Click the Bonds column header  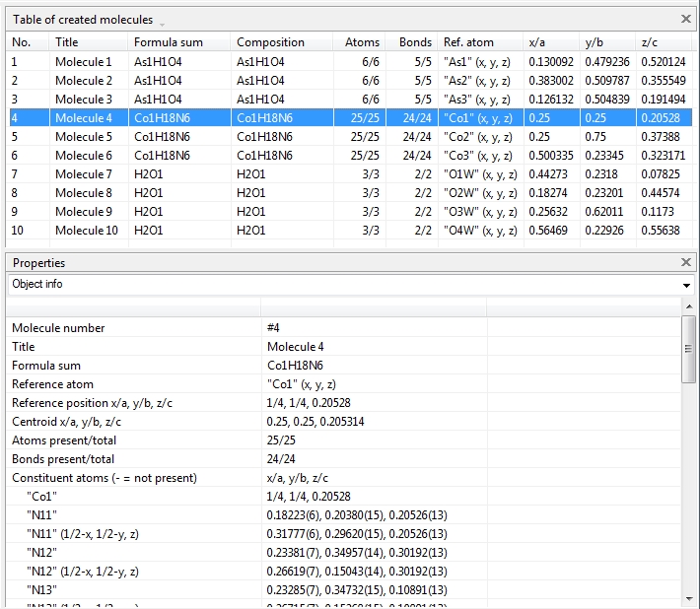(414, 42)
